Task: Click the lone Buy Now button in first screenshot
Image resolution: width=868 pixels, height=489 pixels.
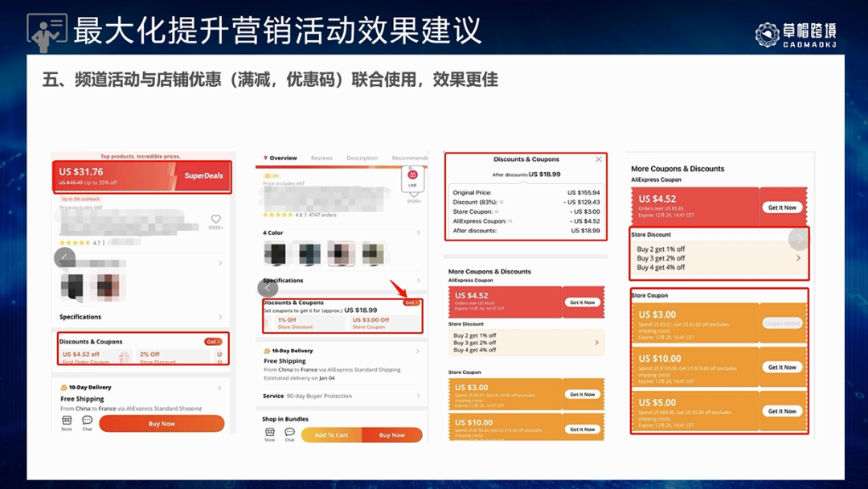Action: click(162, 424)
